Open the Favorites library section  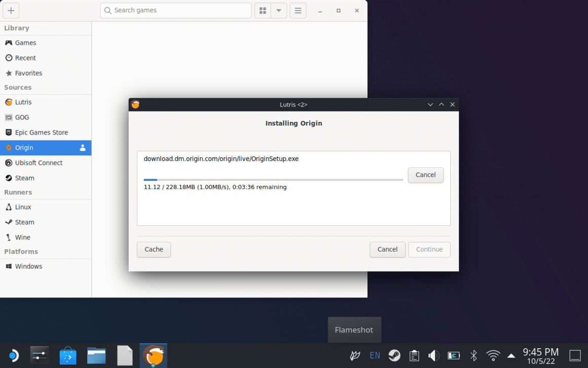[x=28, y=73]
